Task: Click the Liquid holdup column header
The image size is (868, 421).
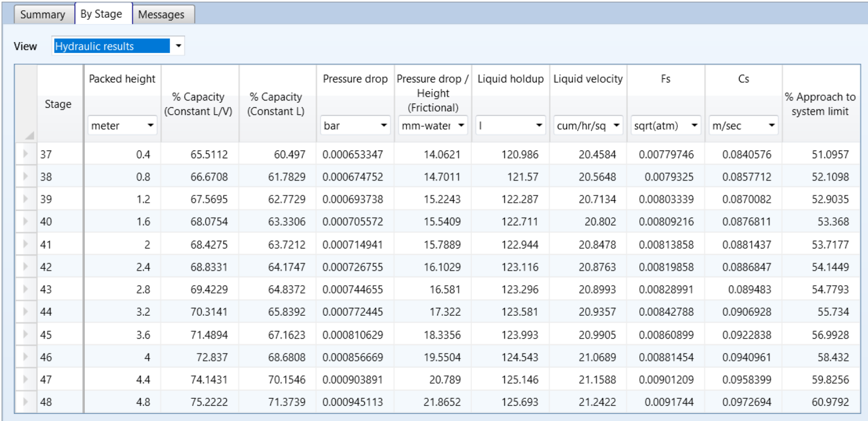Action: [x=510, y=79]
